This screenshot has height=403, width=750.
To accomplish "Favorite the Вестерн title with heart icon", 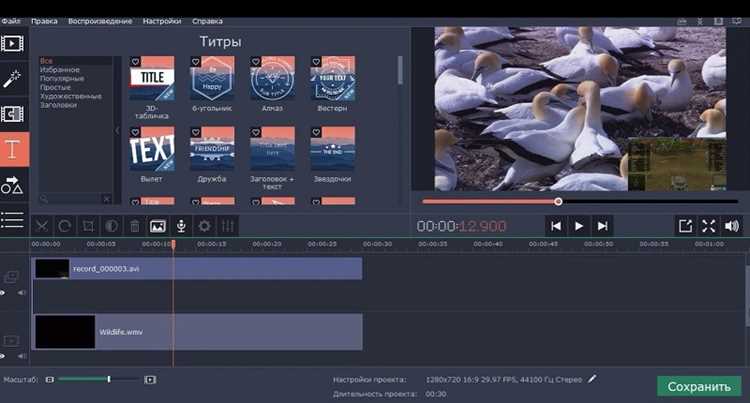I will (x=316, y=62).
